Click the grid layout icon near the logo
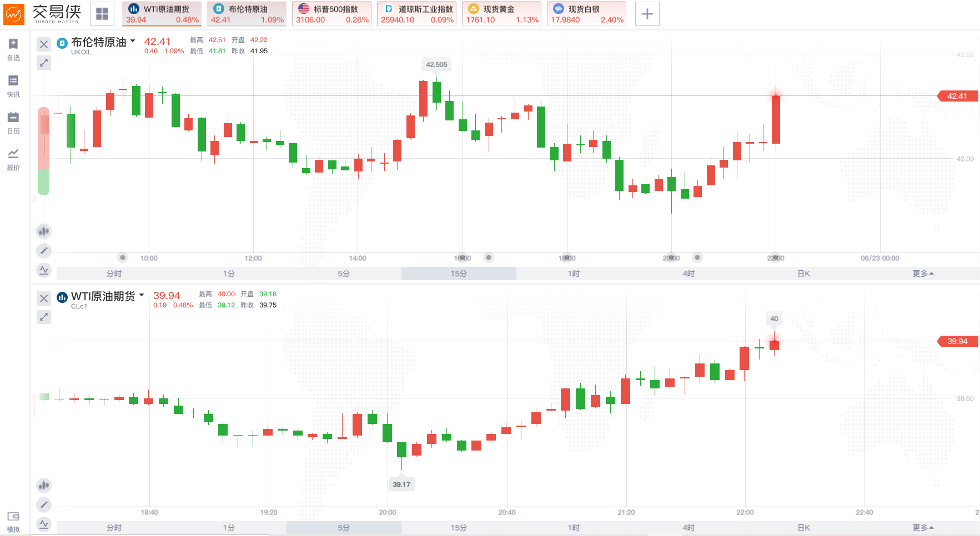Image resolution: width=980 pixels, height=536 pixels. [102, 14]
